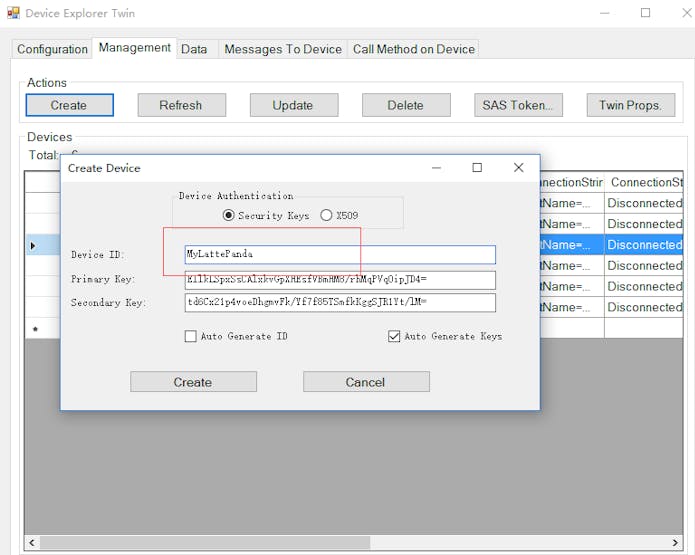Click the Device Explorer Twin app icon
This screenshot has height=555, width=695.
tap(13, 13)
